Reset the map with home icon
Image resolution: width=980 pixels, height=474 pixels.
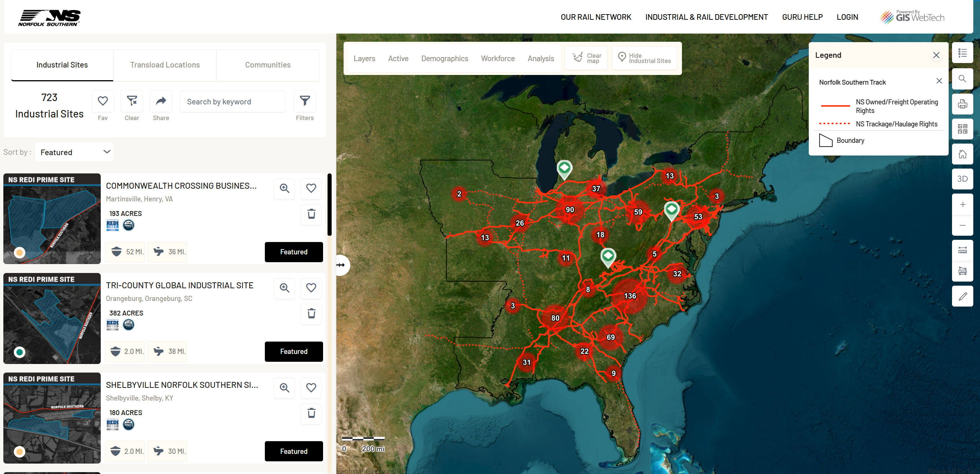pos(962,154)
